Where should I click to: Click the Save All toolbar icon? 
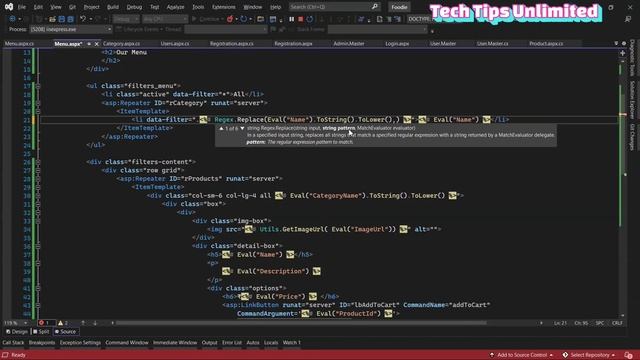point(70,19)
